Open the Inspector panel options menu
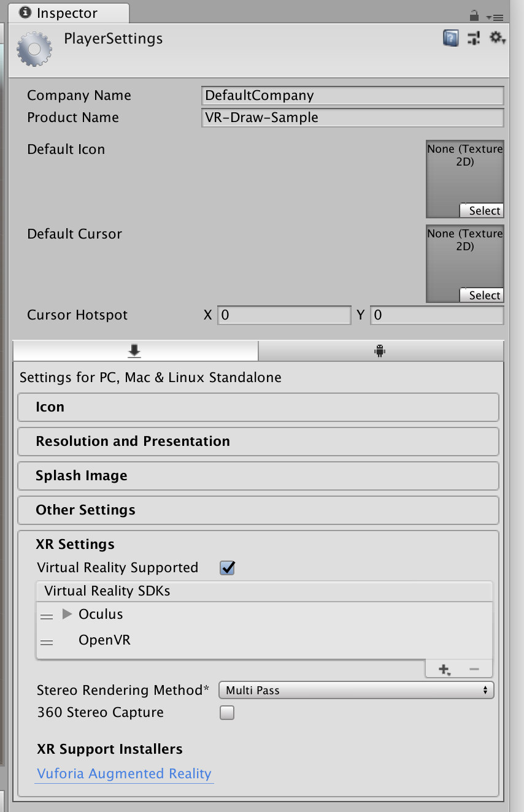 point(494,17)
